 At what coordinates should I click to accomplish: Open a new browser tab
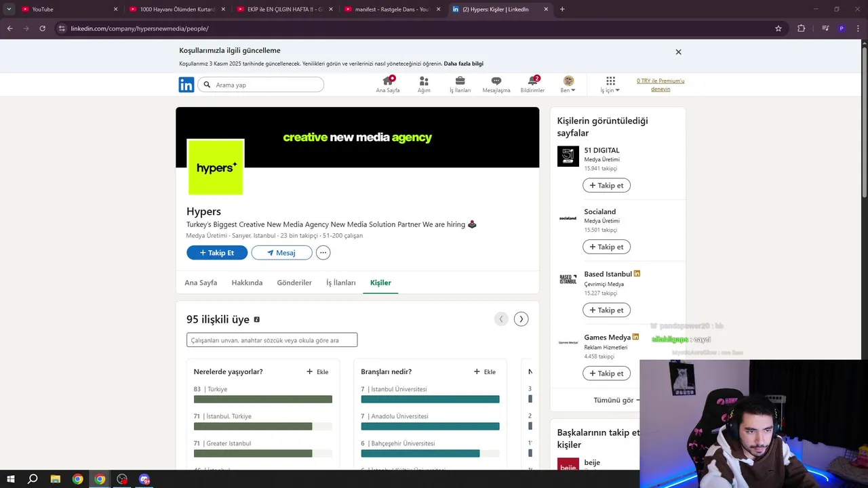tap(562, 9)
